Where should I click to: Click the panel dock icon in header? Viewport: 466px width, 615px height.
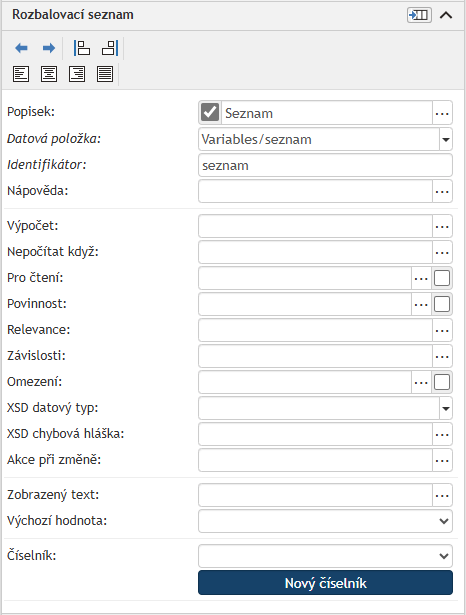coord(419,15)
